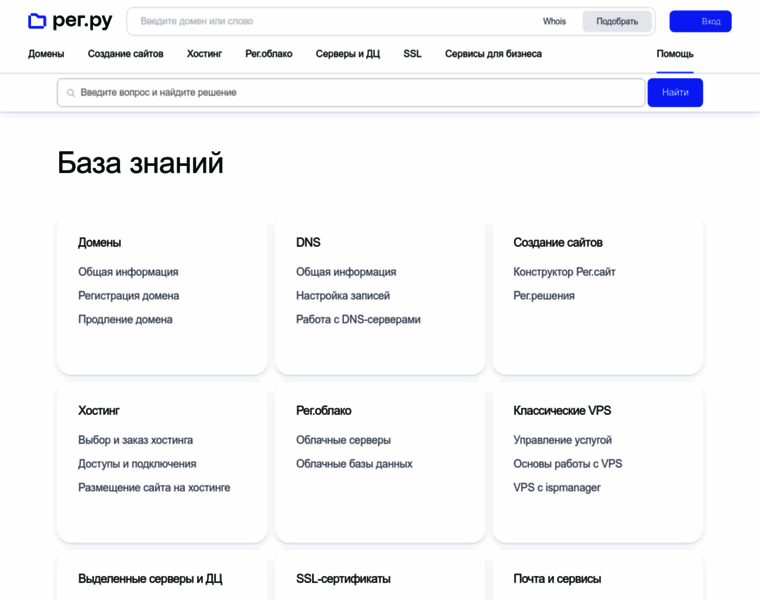Open VPS с ispmanager section
760x600 pixels.
coord(557,488)
